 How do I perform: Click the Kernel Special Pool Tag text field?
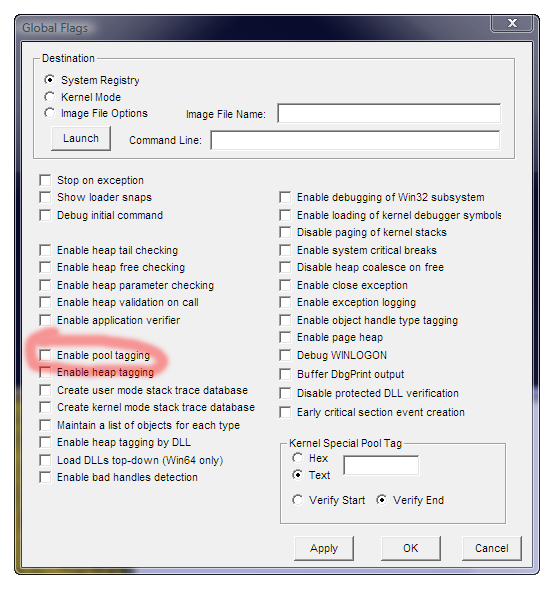(x=381, y=465)
